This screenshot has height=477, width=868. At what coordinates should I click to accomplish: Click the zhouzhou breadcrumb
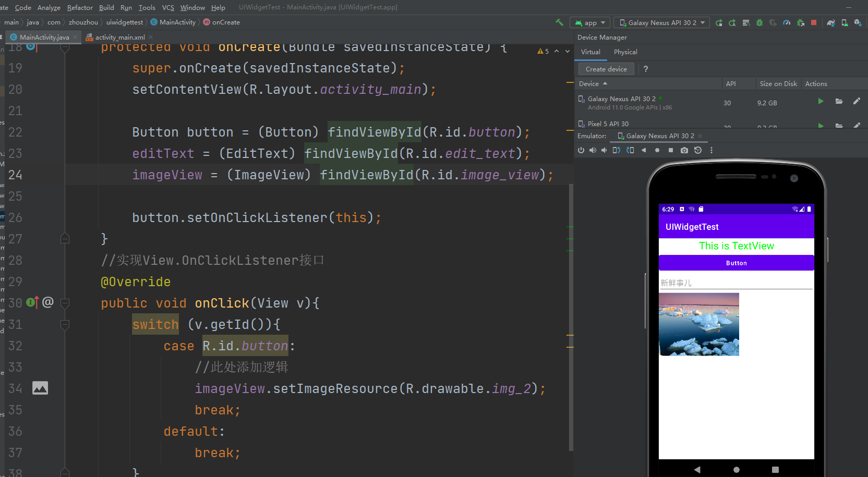[83, 22]
